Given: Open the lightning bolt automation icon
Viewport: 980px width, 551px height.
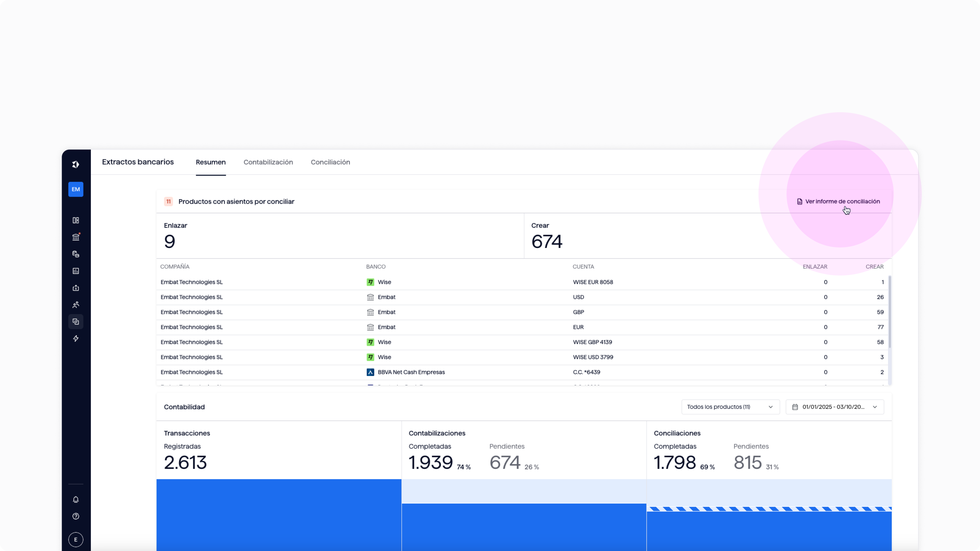Looking at the screenshot, I should (76, 339).
